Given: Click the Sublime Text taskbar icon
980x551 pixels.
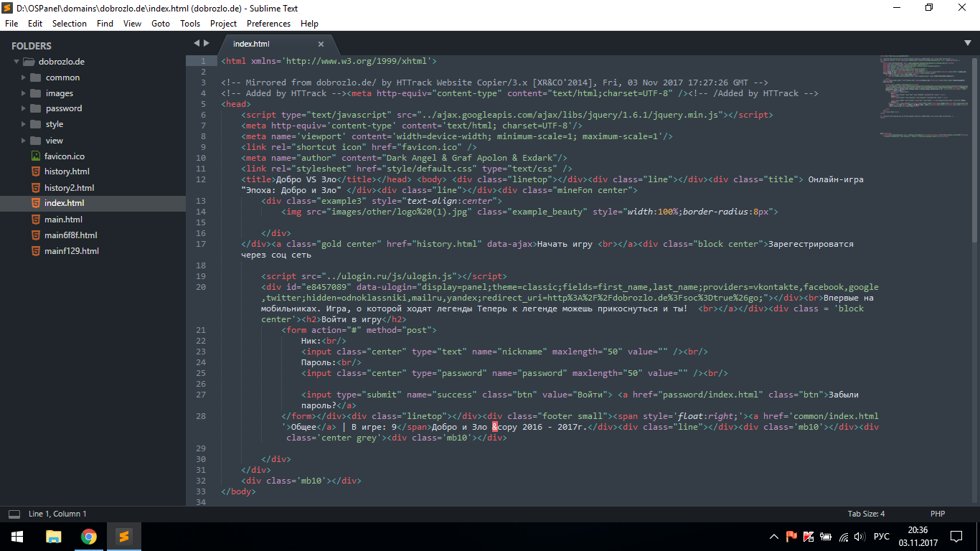Looking at the screenshot, I should click(123, 536).
